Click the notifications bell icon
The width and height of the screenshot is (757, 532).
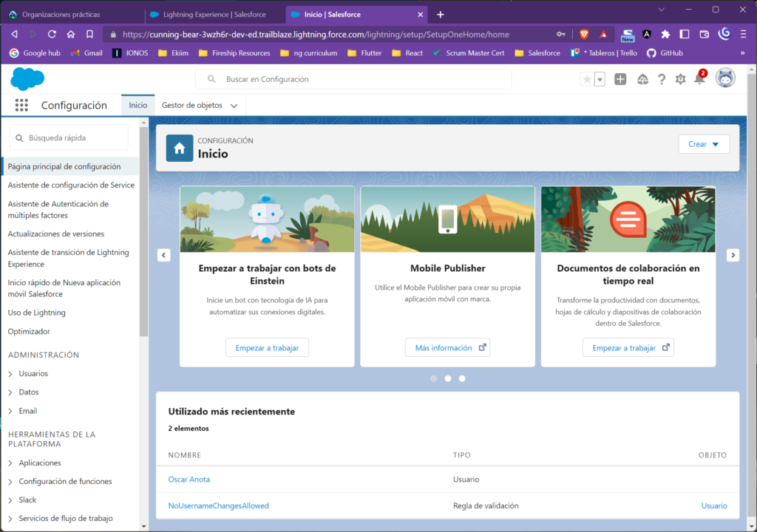click(x=699, y=79)
